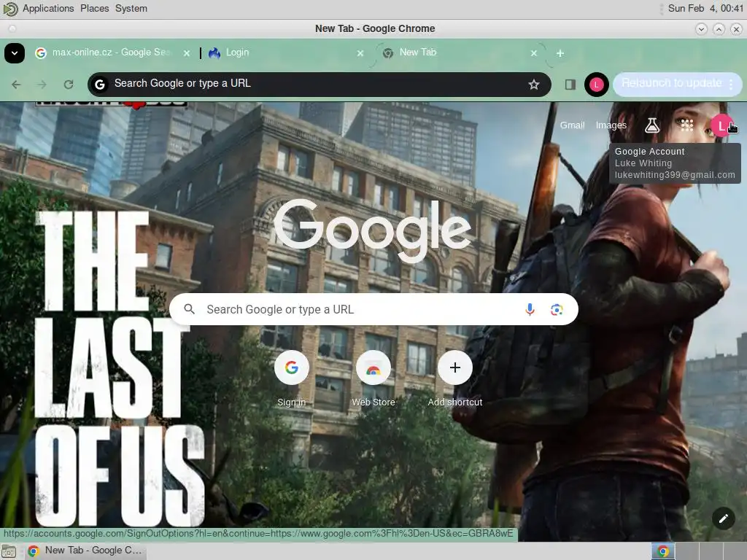Open the Google apps grid
Viewport: 747px width, 560px height.
(687, 125)
